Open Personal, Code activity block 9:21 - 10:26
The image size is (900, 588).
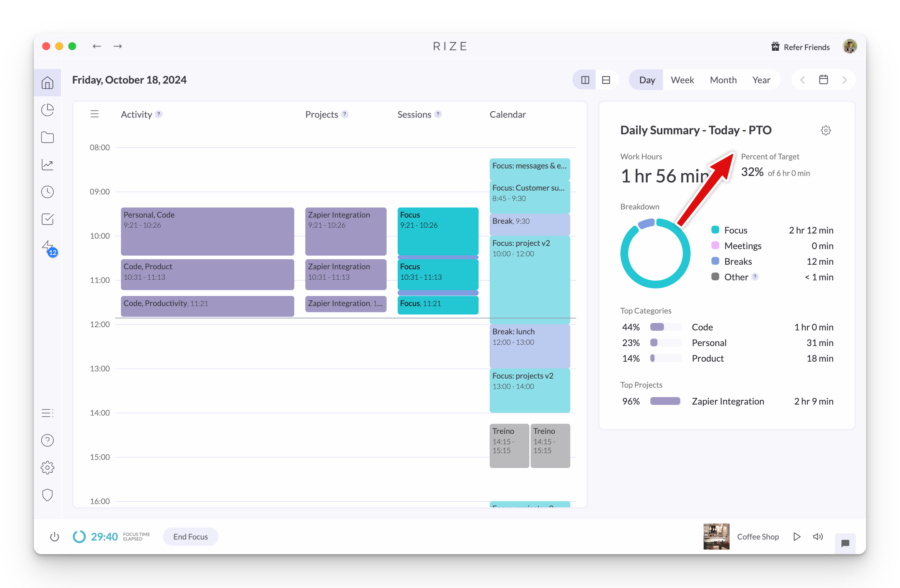pyautogui.click(x=207, y=232)
